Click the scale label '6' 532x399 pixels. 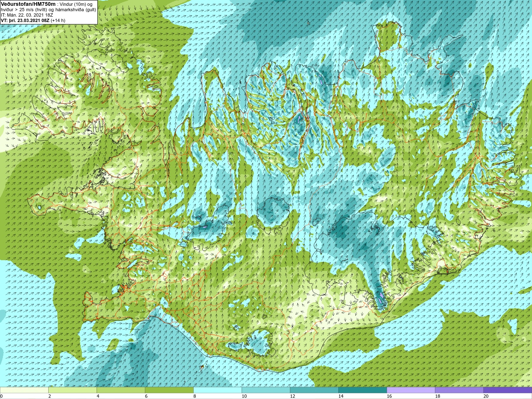146,396
